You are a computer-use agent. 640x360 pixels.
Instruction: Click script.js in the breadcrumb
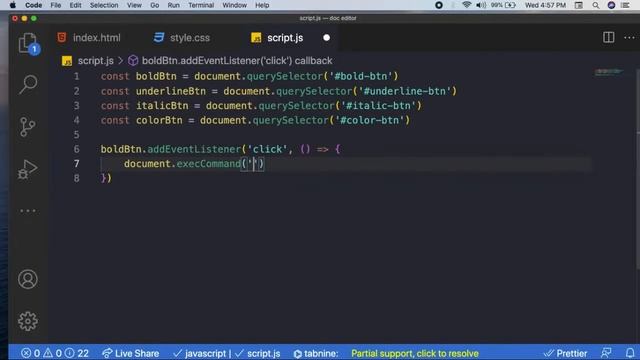96,61
